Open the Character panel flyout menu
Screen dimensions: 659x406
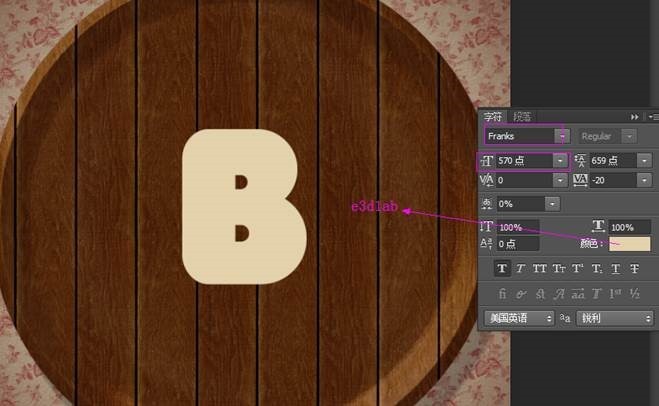pos(653,117)
